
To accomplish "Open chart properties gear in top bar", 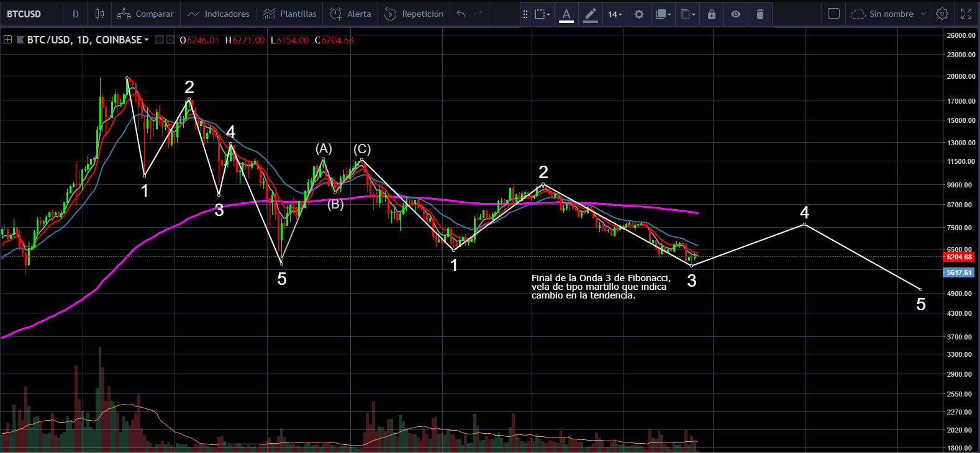I will (x=942, y=14).
